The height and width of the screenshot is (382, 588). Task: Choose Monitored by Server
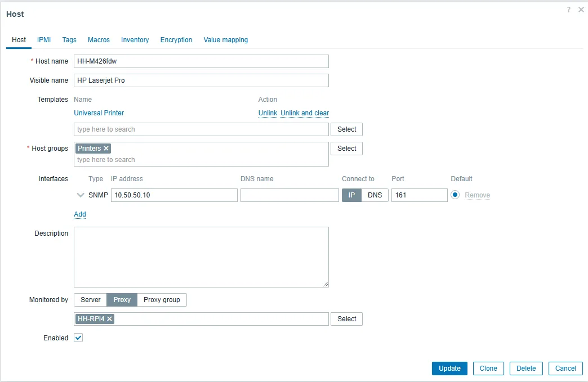[90, 300]
